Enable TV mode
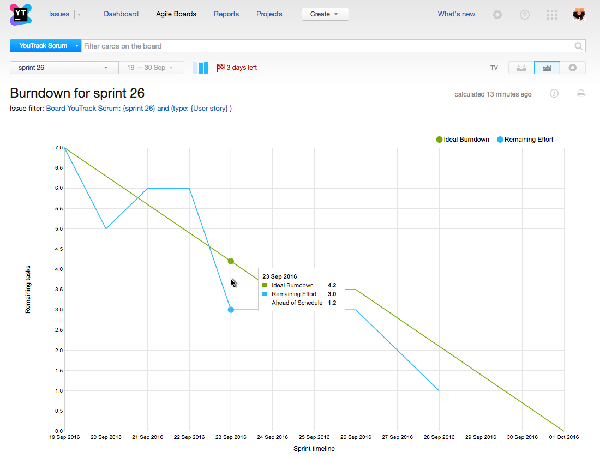 pos(493,68)
